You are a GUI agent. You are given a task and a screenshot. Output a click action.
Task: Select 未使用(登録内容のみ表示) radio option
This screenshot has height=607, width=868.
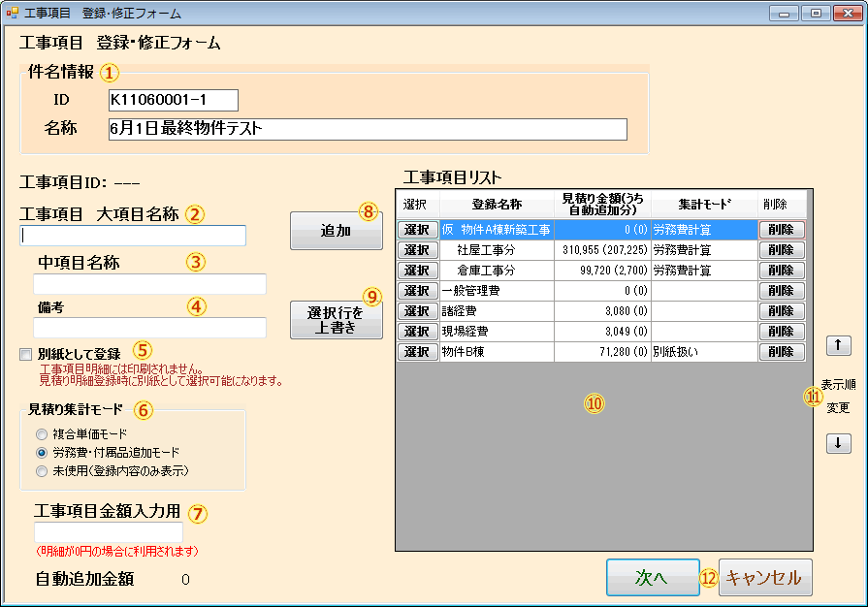[x=41, y=471]
